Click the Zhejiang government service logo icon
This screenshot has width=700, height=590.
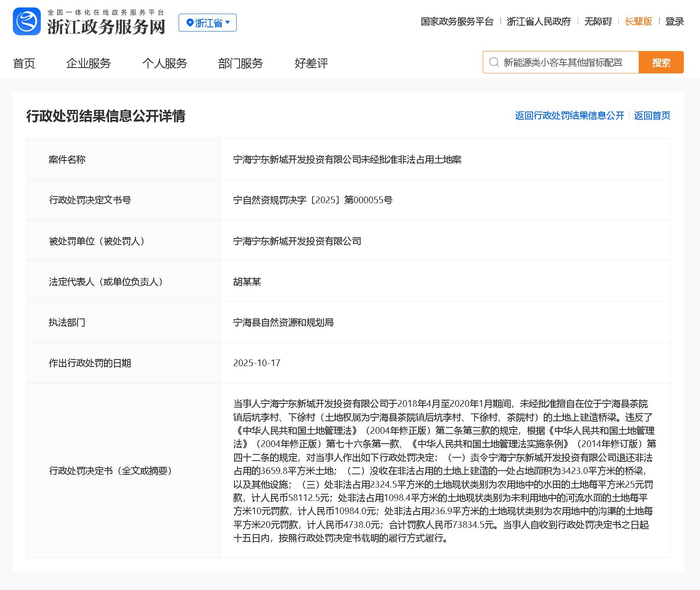coord(27,22)
